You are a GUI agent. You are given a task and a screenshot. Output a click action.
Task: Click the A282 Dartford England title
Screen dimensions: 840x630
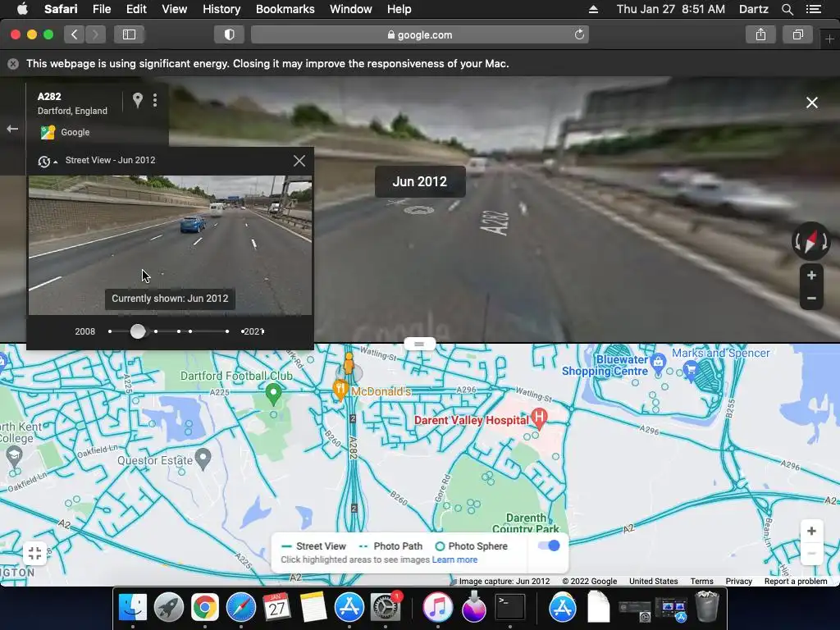click(72, 103)
